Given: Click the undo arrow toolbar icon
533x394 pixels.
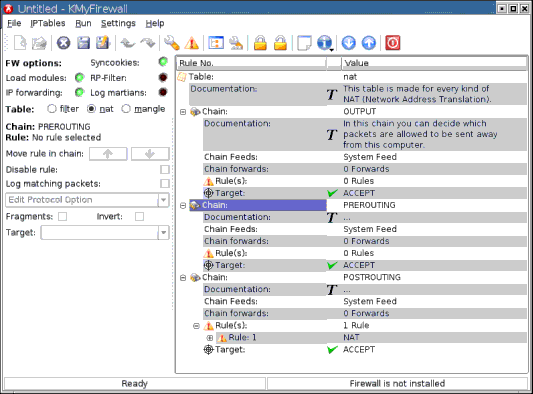Looking at the screenshot, I should point(128,43).
